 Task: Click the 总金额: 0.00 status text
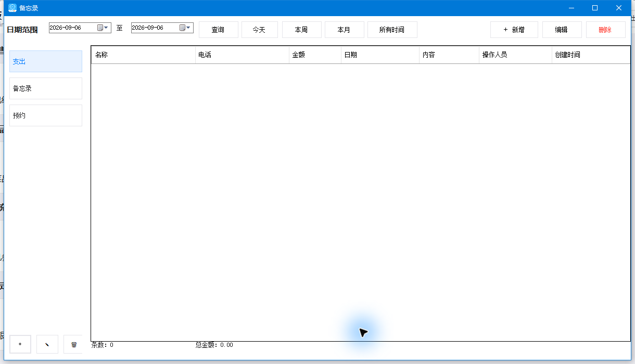pos(214,345)
